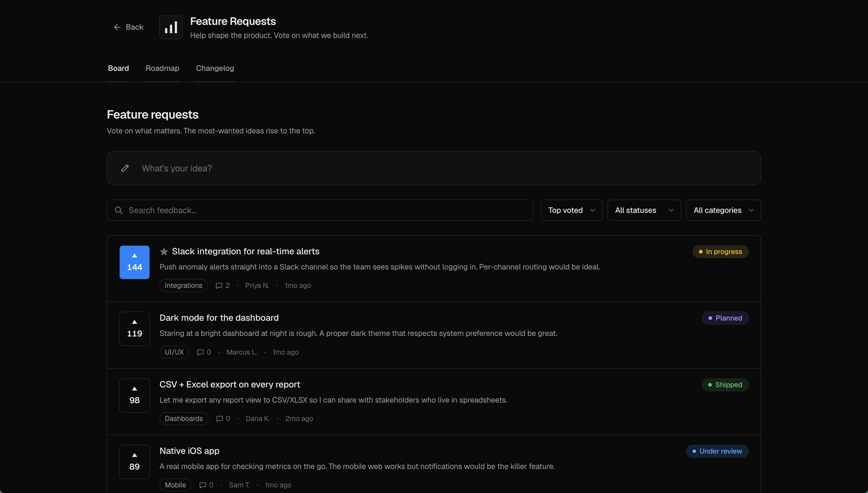Toggle the 144 upvote on Slack integration
Viewport: 868px width, 493px height.
(x=134, y=262)
